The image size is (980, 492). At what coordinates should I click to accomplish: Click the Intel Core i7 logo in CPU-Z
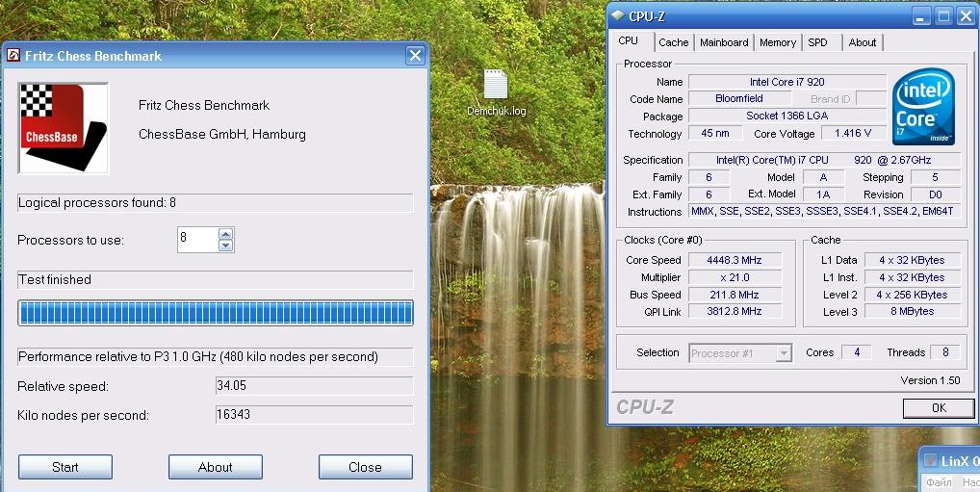(924, 106)
